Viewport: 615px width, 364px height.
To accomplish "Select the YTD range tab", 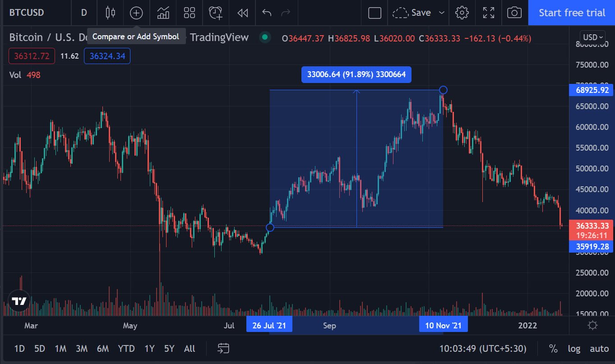I will pos(126,348).
